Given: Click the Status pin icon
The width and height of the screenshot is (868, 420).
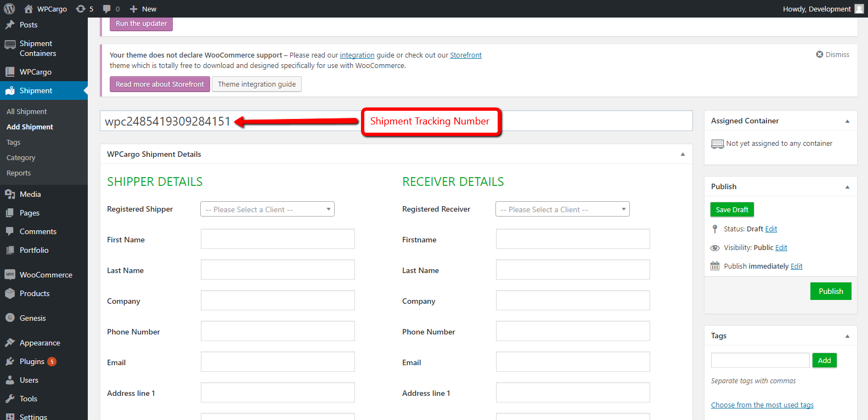Looking at the screenshot, I should coord(715,229).
